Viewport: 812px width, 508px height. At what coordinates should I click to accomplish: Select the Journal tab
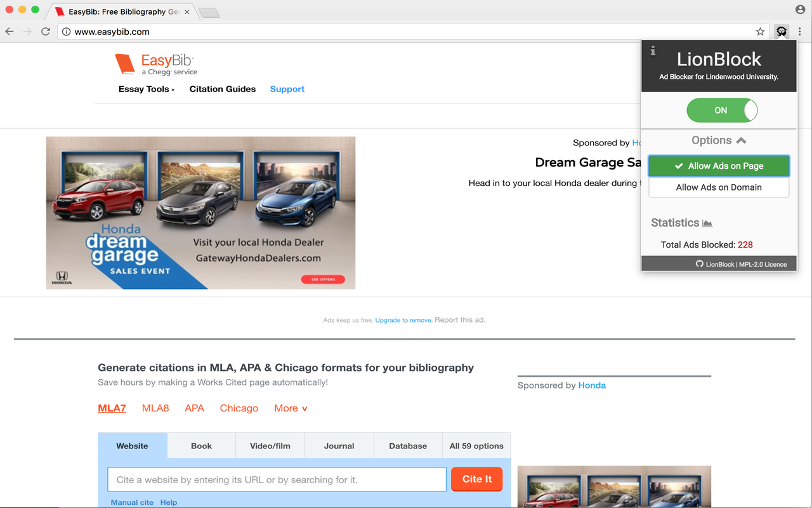(339, 446)
